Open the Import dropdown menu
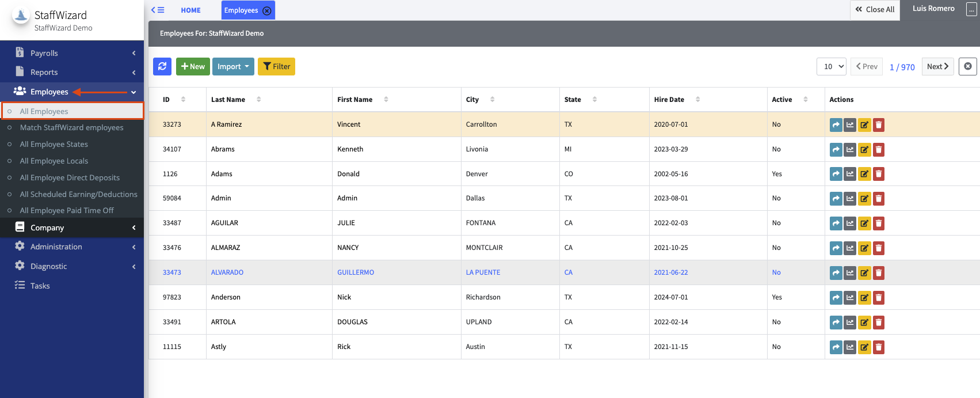 pos(233,66)
